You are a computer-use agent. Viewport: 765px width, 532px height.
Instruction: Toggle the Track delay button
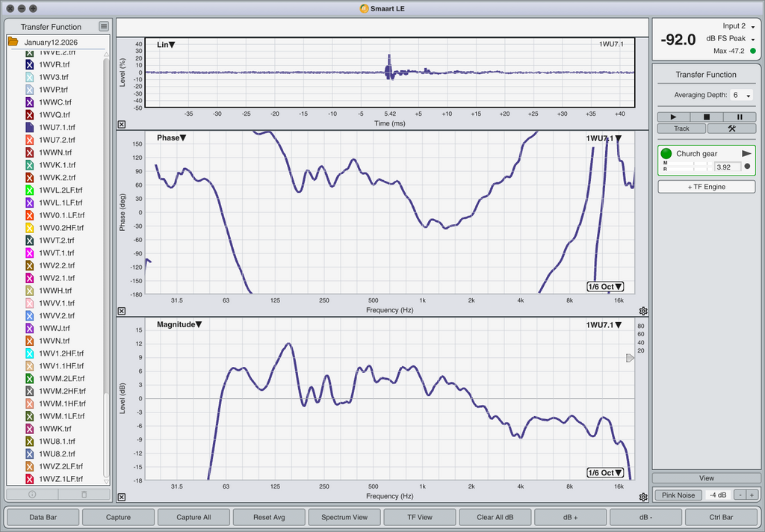click(x=681, y=129)
